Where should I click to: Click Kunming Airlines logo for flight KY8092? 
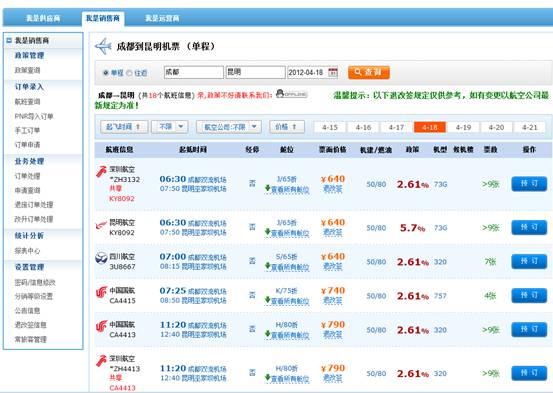point(101,225)
